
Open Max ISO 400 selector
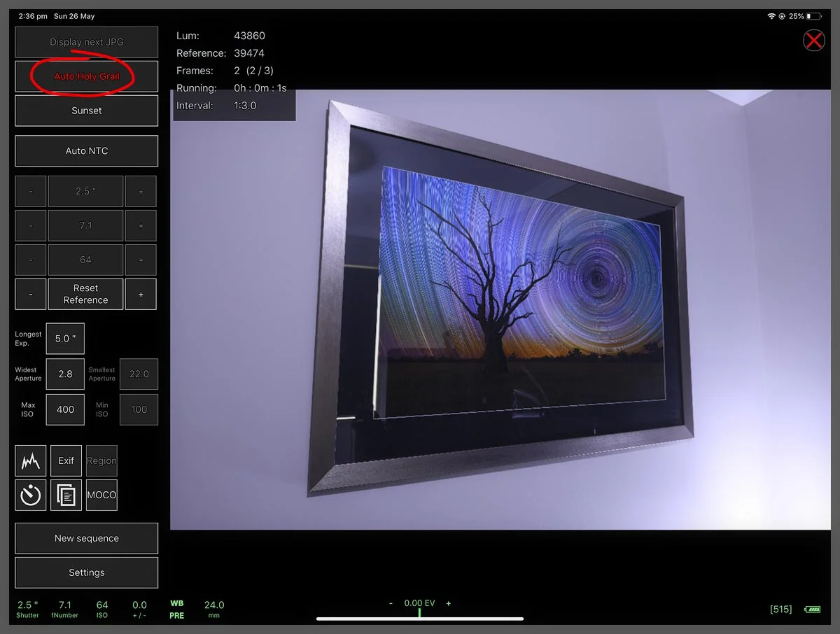pos(65,409)
